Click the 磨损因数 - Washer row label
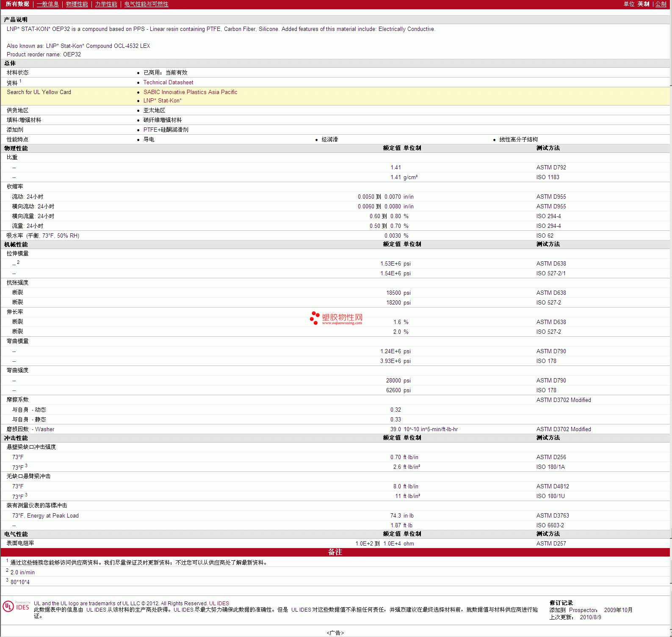Screen dimensions: 672x637 (x=30, y=429)
